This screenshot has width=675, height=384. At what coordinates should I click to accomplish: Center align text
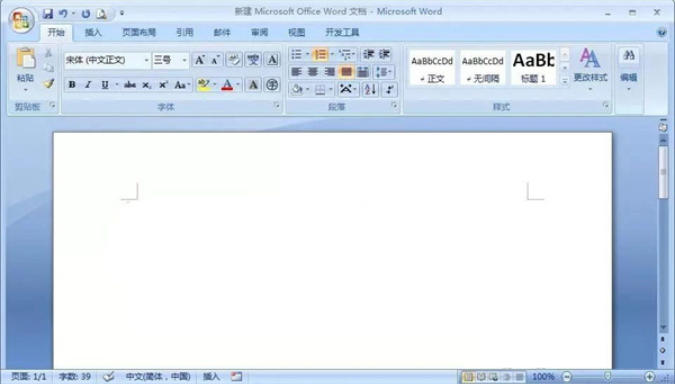pos(313,72)
